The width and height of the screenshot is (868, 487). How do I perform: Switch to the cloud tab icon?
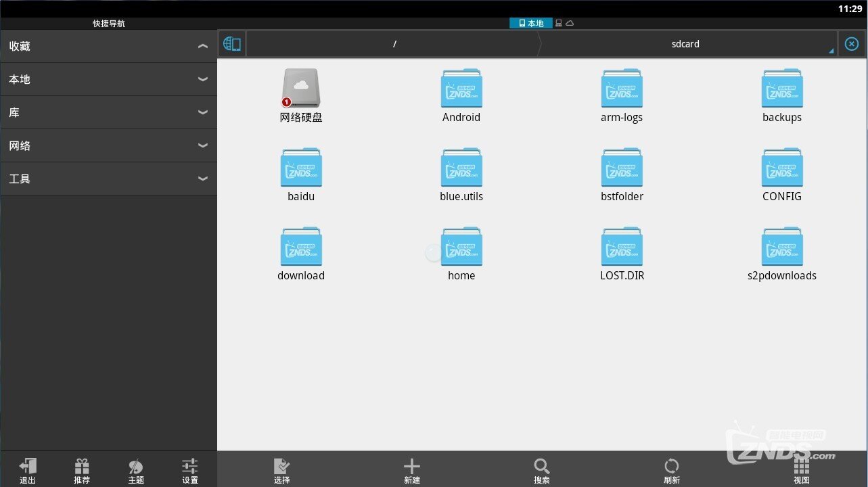pyautogui.click(x=570, y=23)
